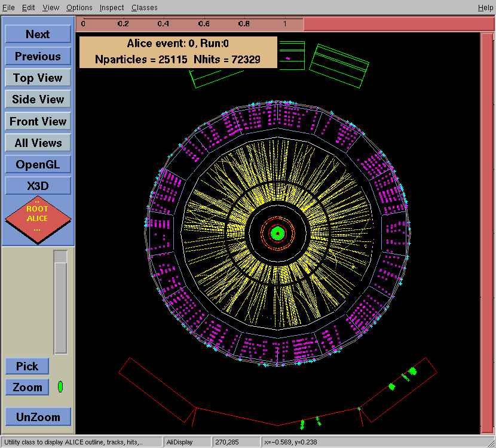Expand the Classes menu

point(145,8)
